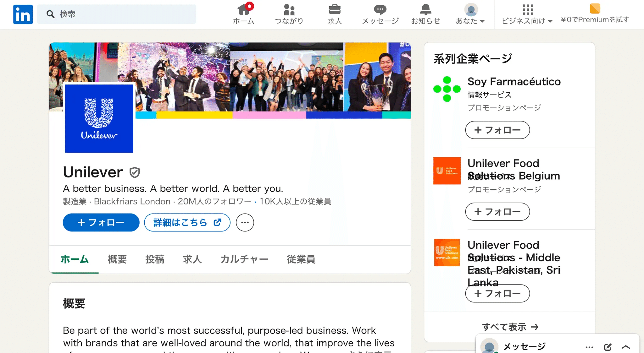
Task: Open the お知らせ notifications bell
Action: [x=425, y=10]
